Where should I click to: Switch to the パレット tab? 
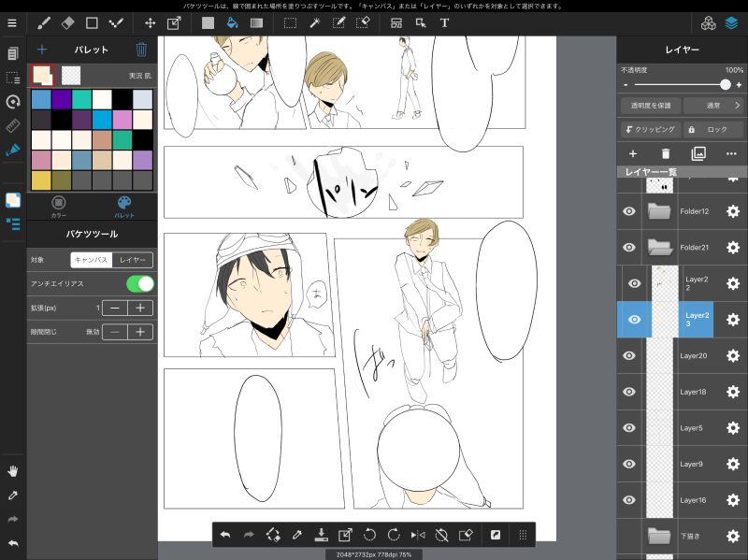(124, 207)
